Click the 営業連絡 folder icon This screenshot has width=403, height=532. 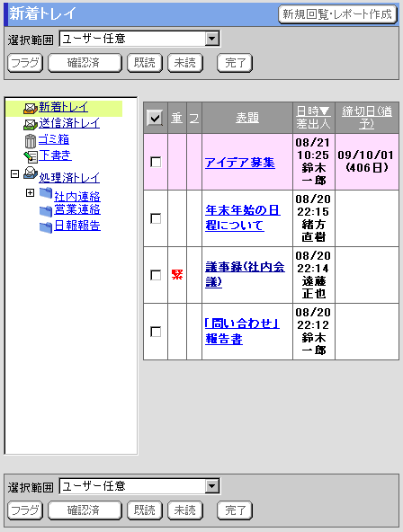46,210
